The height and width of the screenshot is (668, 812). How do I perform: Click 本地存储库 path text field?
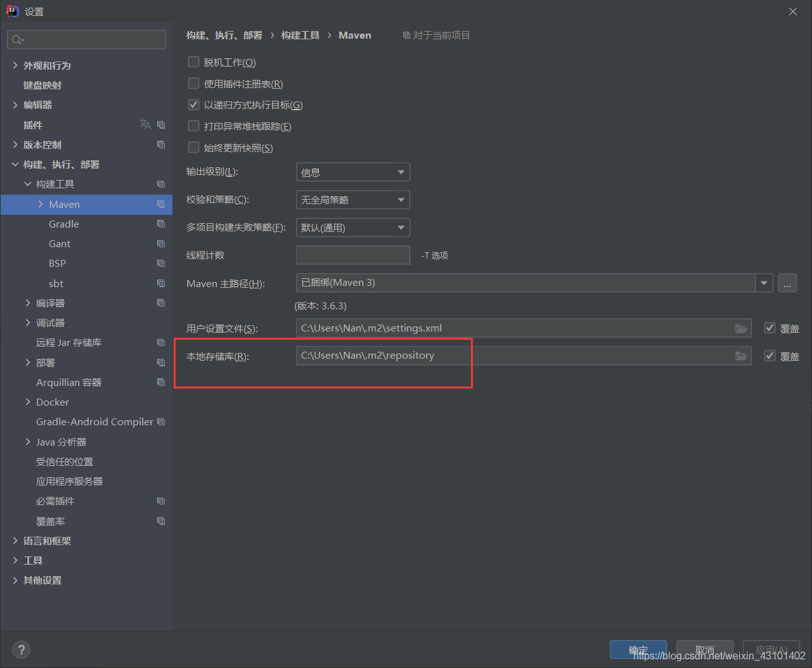click(x=524, y=356)
